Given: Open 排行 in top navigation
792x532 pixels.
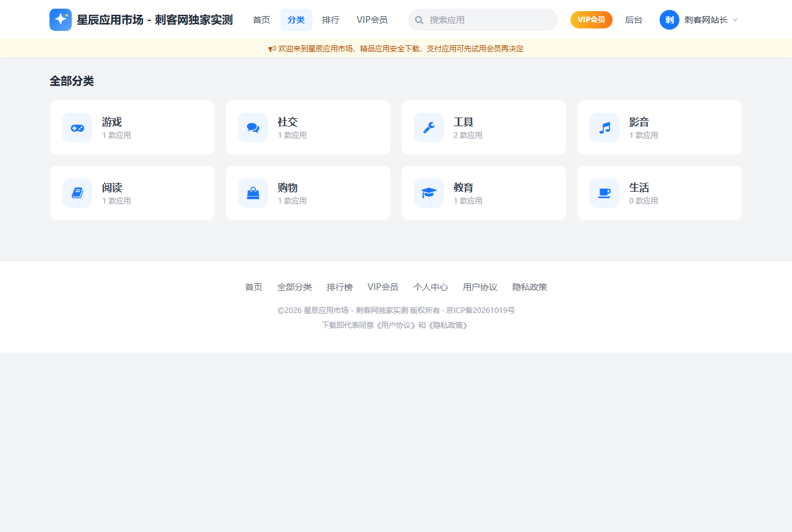Looking at the screenshot, I should tap(331, 20).
